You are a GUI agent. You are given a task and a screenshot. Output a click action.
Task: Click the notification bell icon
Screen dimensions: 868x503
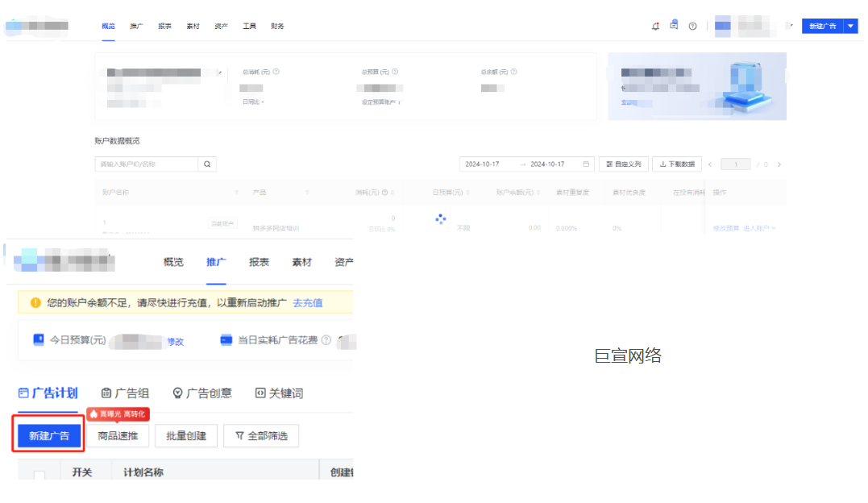(656, 26)
